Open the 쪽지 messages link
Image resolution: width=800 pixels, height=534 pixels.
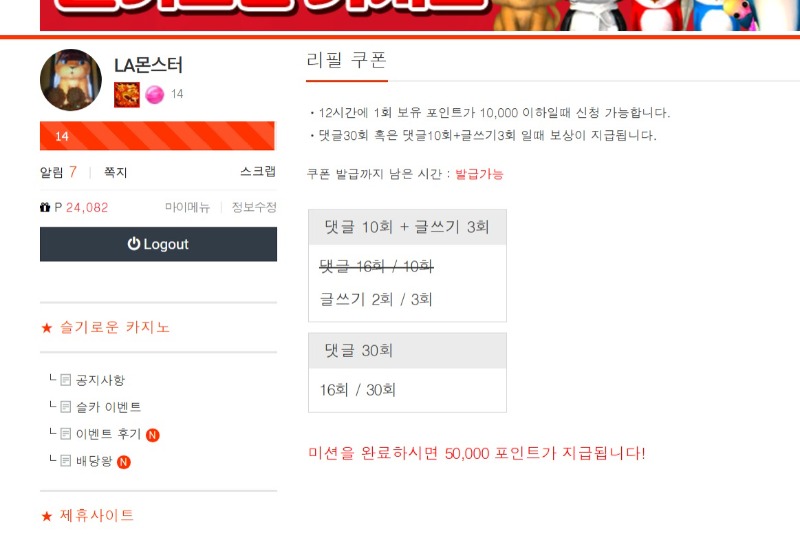tap(115, 172)
